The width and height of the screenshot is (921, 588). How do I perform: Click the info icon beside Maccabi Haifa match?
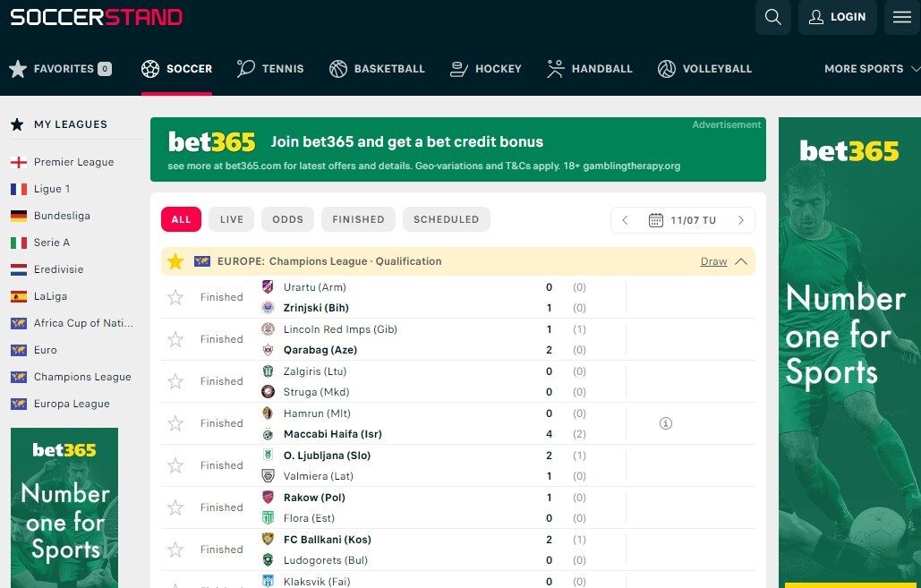coord(665,422)
